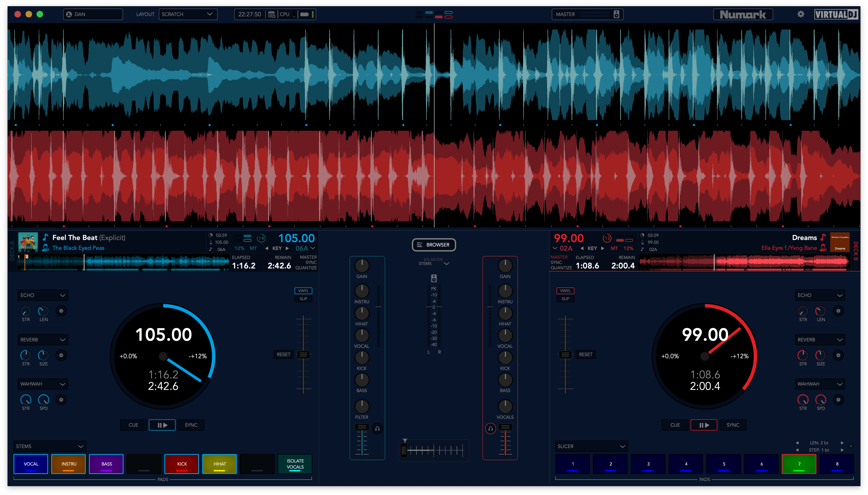
Task: Open Wahwah effect settings gear on deck B
Action: coord(838,399)
